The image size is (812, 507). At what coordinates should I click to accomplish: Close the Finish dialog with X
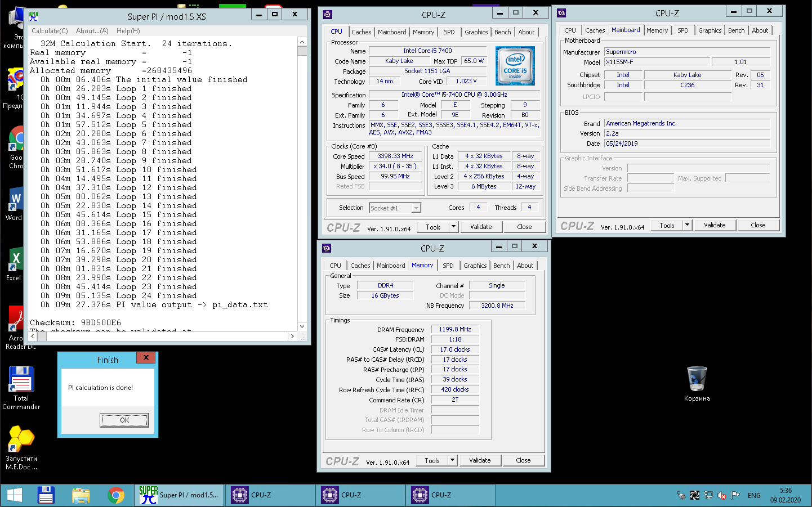point(146,357)
